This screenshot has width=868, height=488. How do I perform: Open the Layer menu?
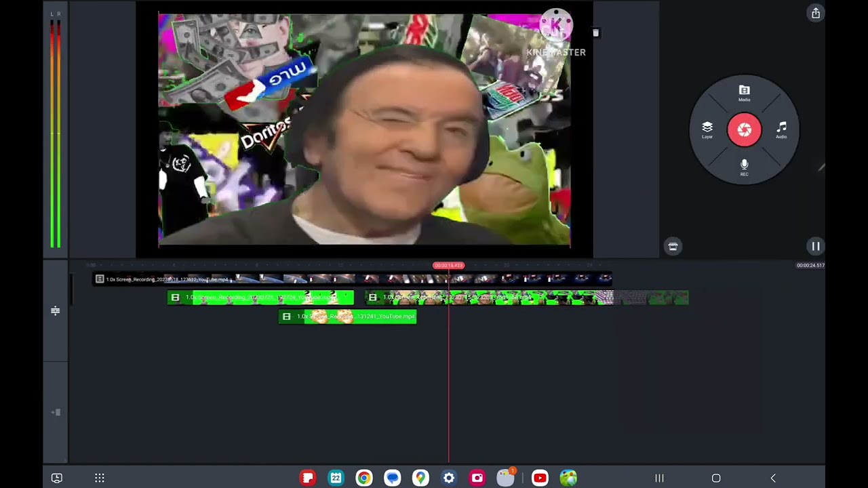point(707,130)
